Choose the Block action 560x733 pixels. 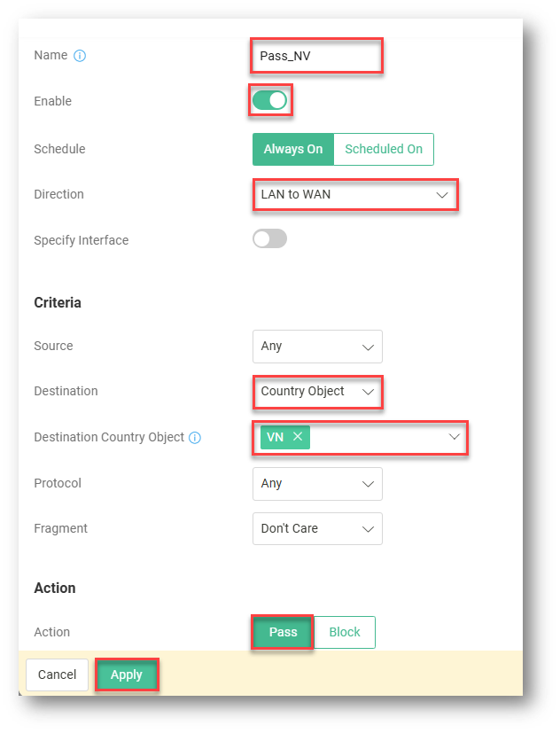[x=345, y=633]
